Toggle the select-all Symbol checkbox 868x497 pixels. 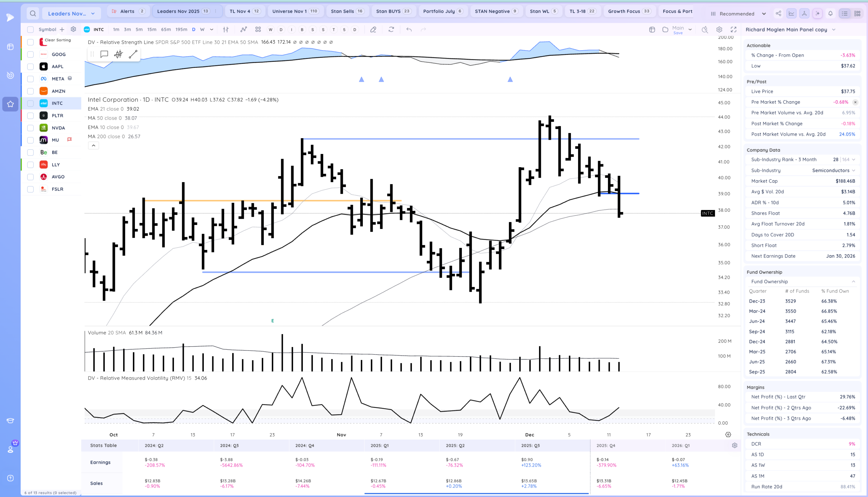tap(31, 30)
